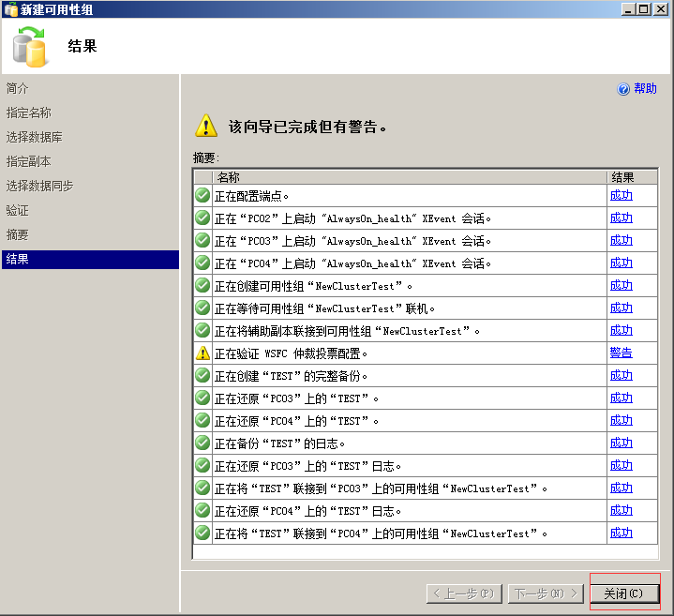Image resolution: width=674 pixels, height=616 pixels.
Task: Select 指定副本 page in left navigation
Action: click(29, 161)
